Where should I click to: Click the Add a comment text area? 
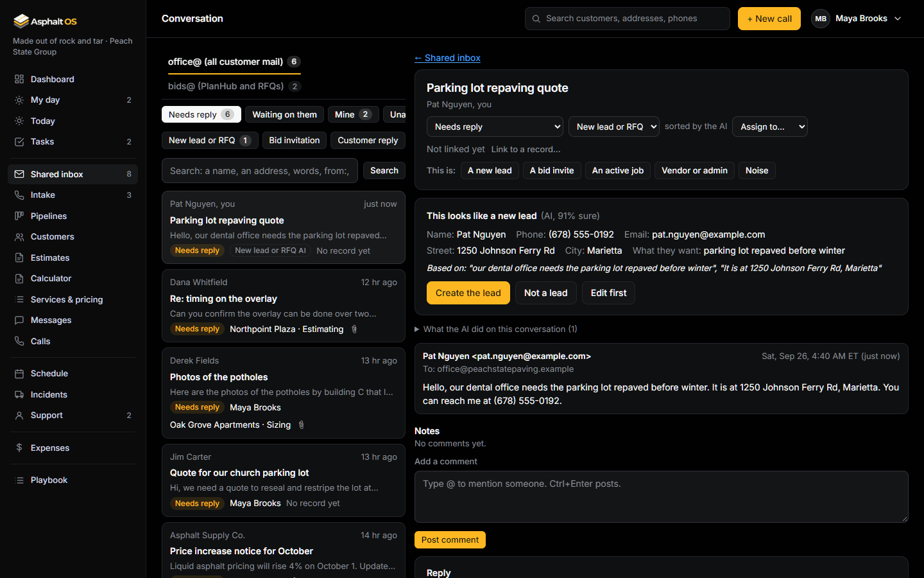pos(662,496)
